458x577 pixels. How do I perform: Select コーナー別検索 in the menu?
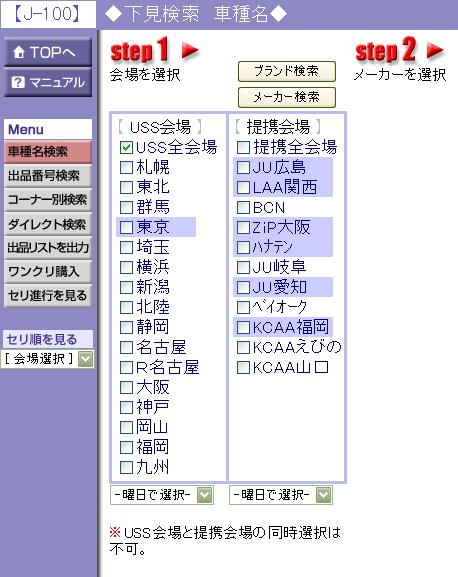point(48,199)
